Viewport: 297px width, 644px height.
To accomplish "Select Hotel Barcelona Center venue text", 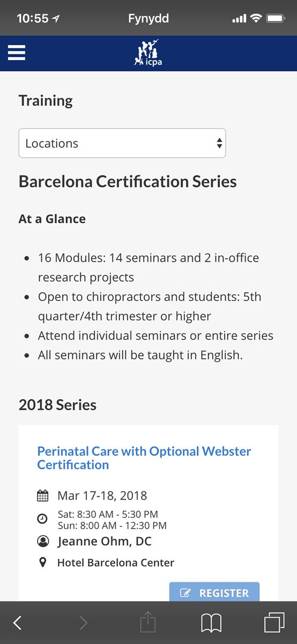I will [116, 563].
